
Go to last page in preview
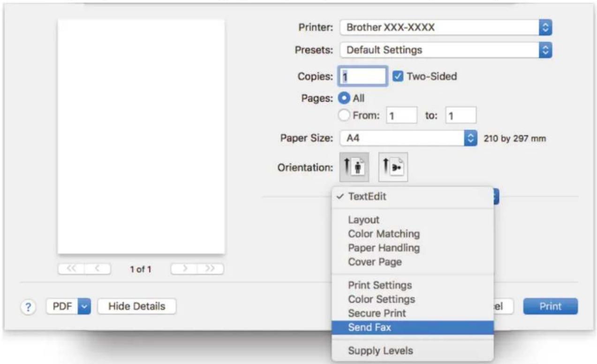pyautogui.click(x=210, y=269)
